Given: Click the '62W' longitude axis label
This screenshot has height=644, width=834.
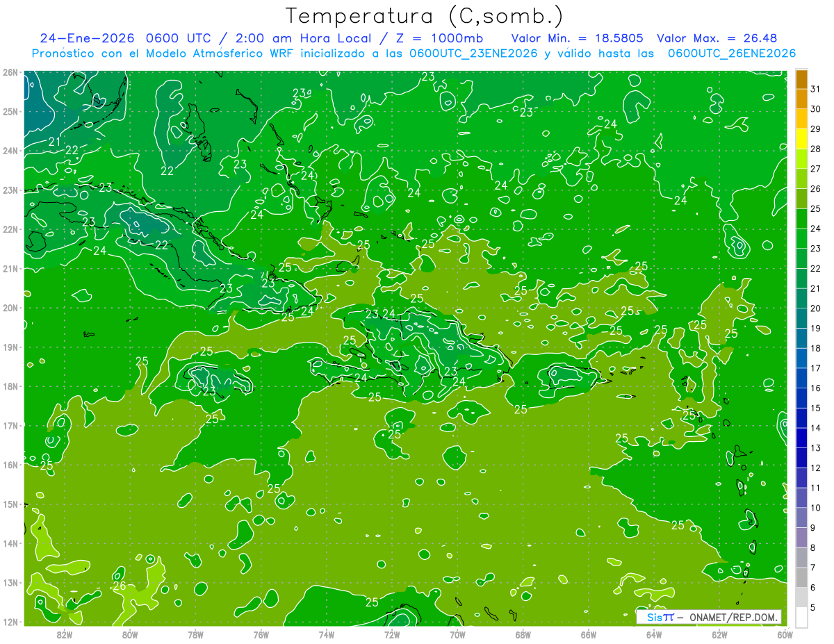Looking at the screenshot, I should [720, 634].
